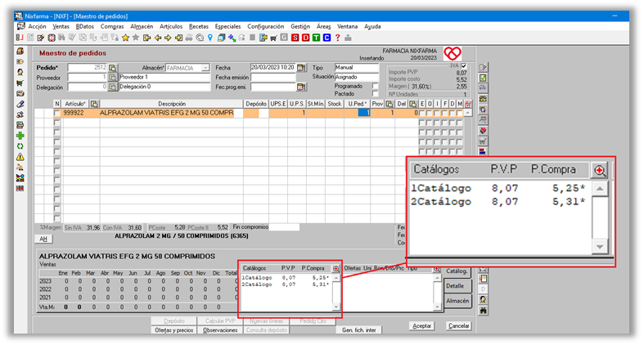Image resolution: width=644 pixels, height=345 pixels.
Task: Click the small Catálogos magnifier zoom icon
Action: point(336,269)
